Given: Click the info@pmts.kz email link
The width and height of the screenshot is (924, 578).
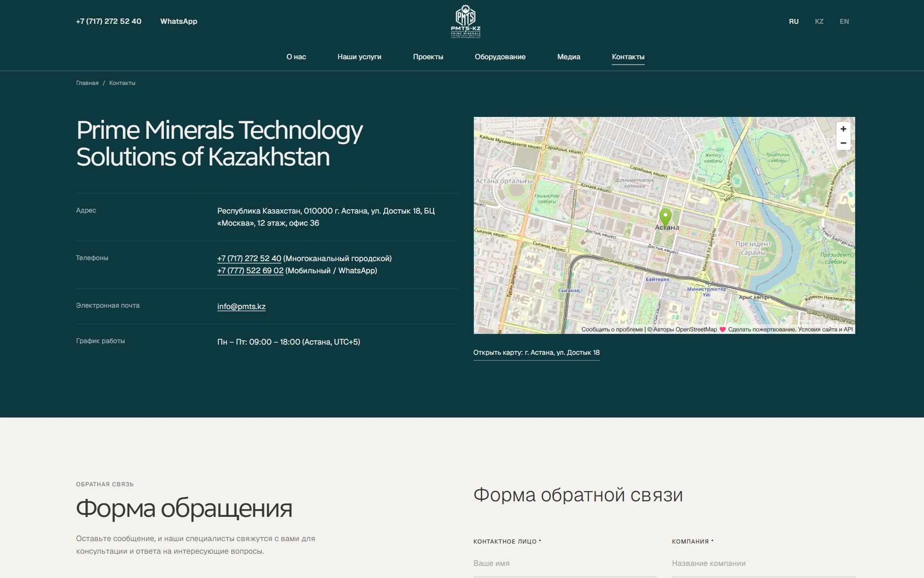Looking at the screenshot, I should [x=242, y=307].
